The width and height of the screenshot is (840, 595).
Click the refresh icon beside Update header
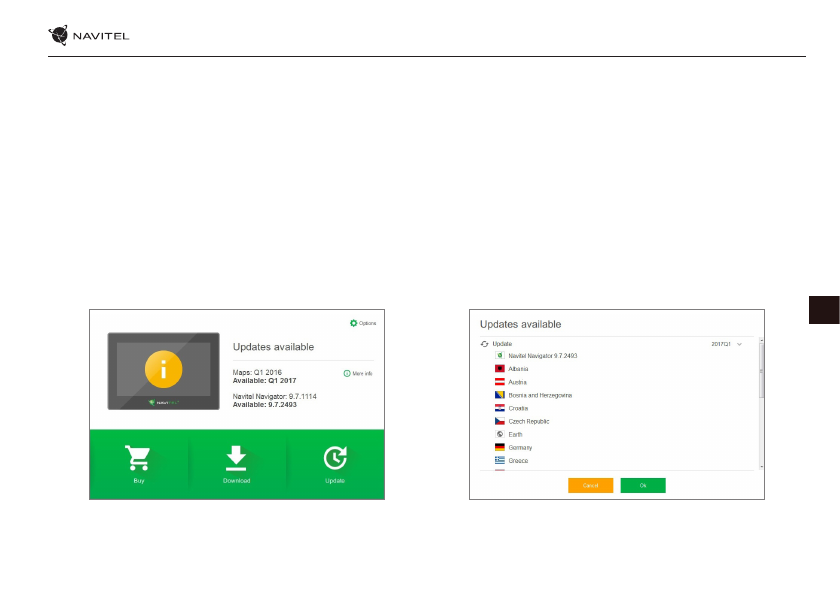point(485,343)
